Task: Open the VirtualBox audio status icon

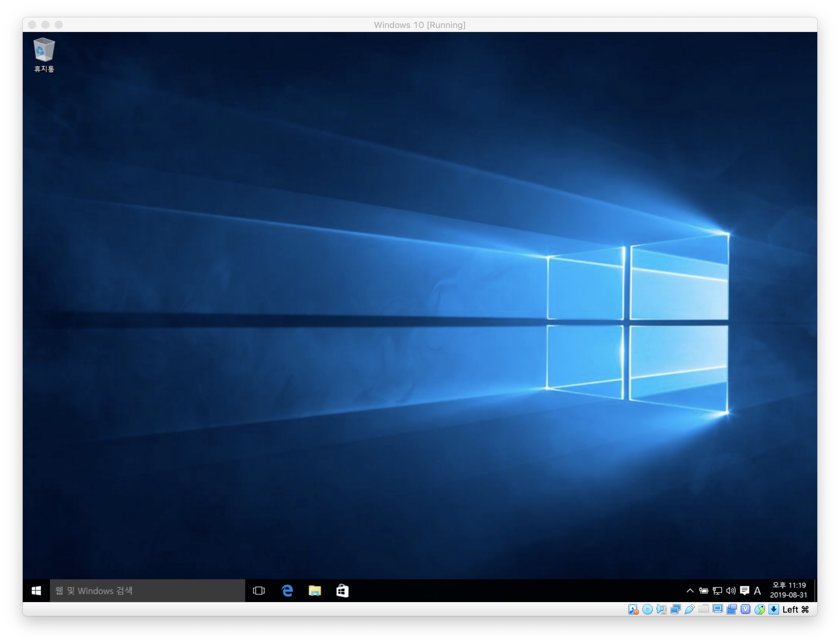Action: pyautogui.click(x=661, y=610)
